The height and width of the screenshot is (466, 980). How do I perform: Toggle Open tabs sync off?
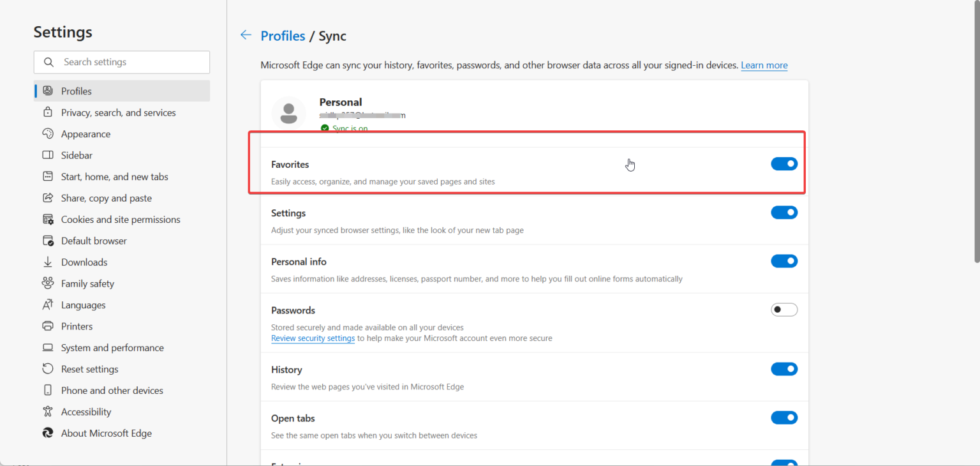(784, 417)
